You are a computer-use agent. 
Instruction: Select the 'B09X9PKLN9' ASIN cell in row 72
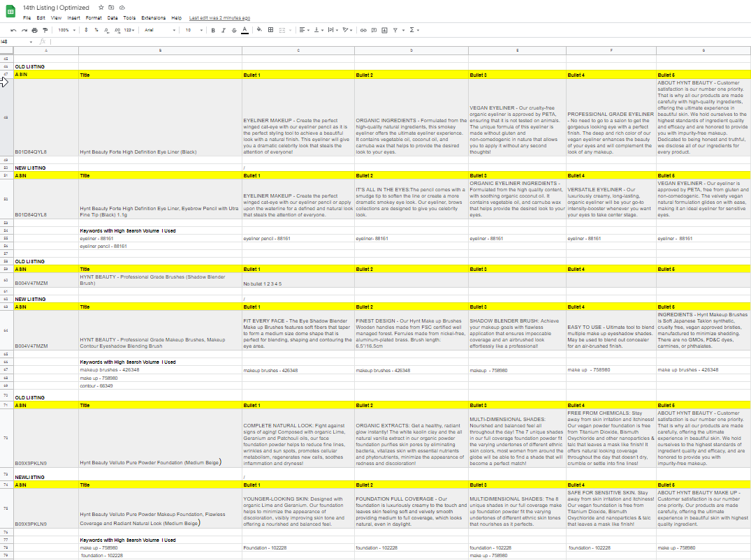pos(46,438)
